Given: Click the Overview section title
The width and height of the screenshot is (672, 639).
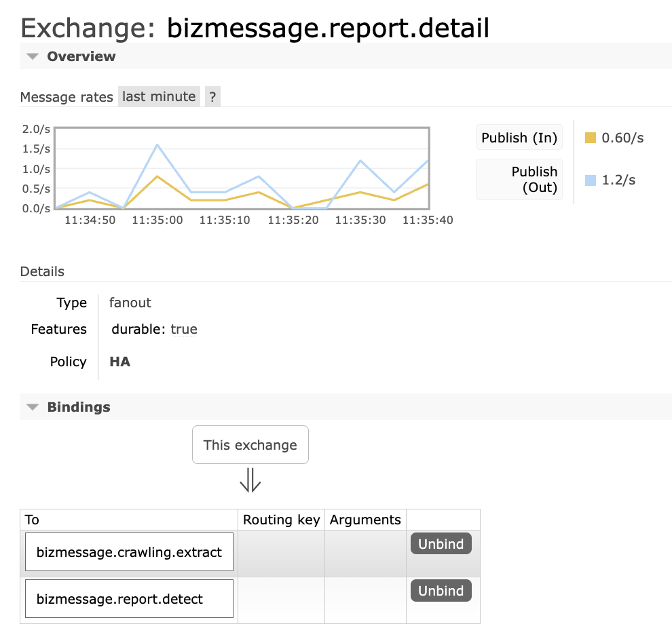Looking at the screenshot, I should click(x=81, y=56).
